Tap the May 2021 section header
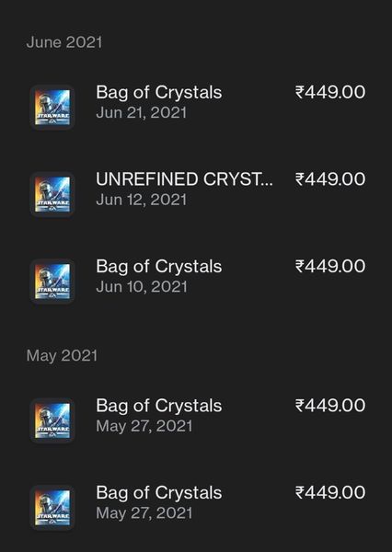This screenshot has height=552, width=392. 62,355
